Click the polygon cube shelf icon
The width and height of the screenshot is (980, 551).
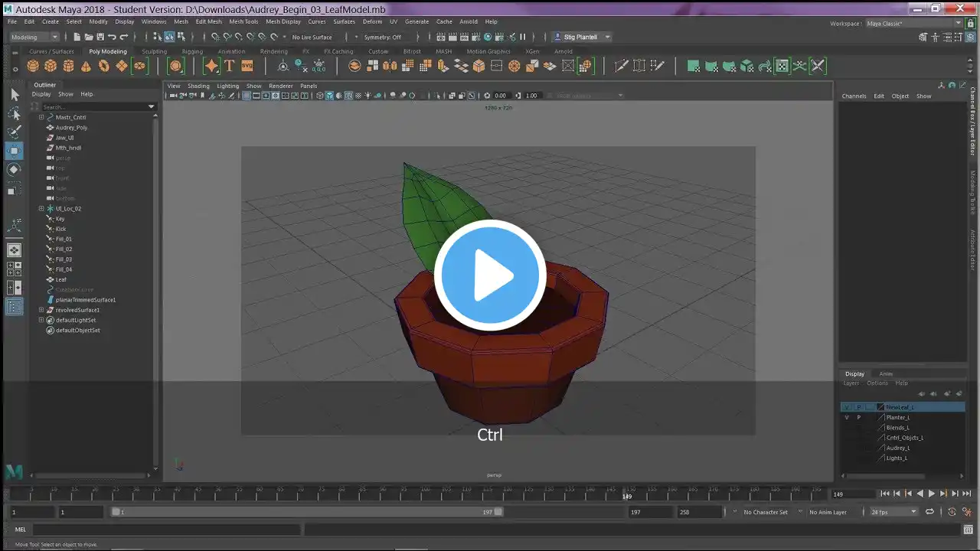tap(51, 66)
